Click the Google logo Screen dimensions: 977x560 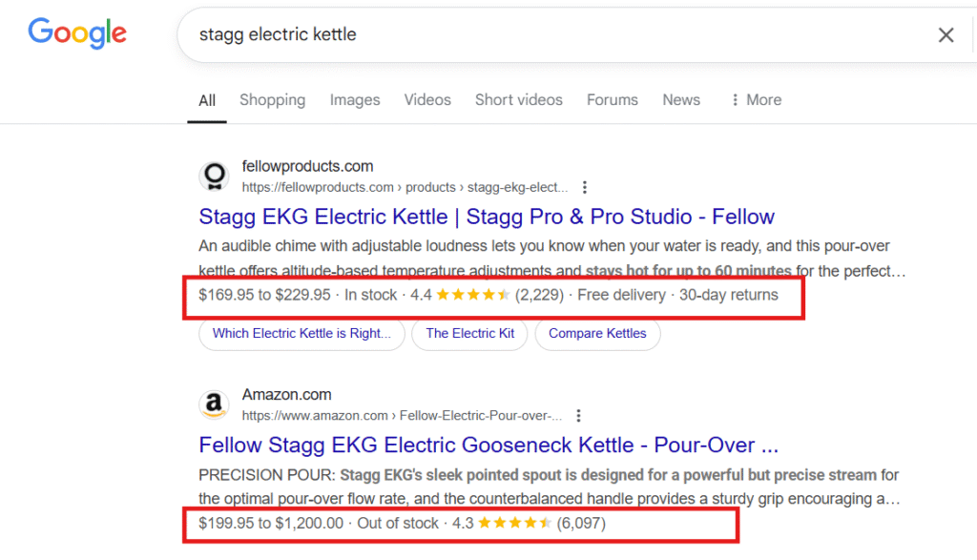[77, 33]
